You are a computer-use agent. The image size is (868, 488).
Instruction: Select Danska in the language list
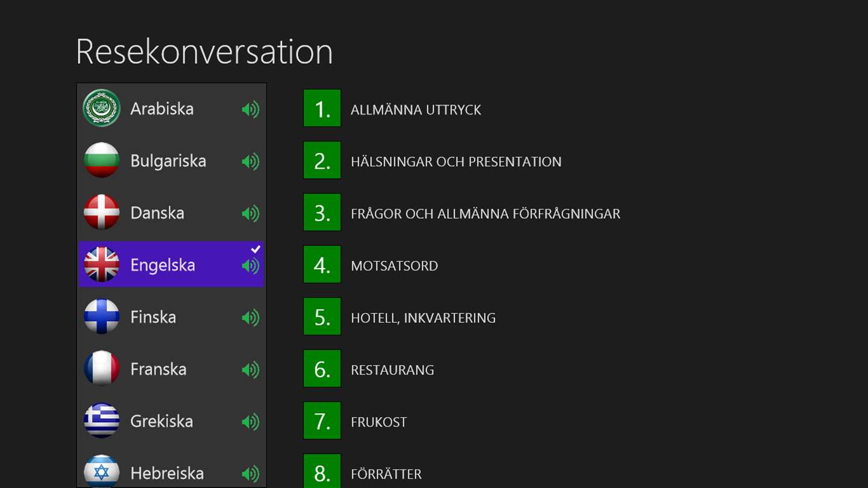[x=157, y=213]
